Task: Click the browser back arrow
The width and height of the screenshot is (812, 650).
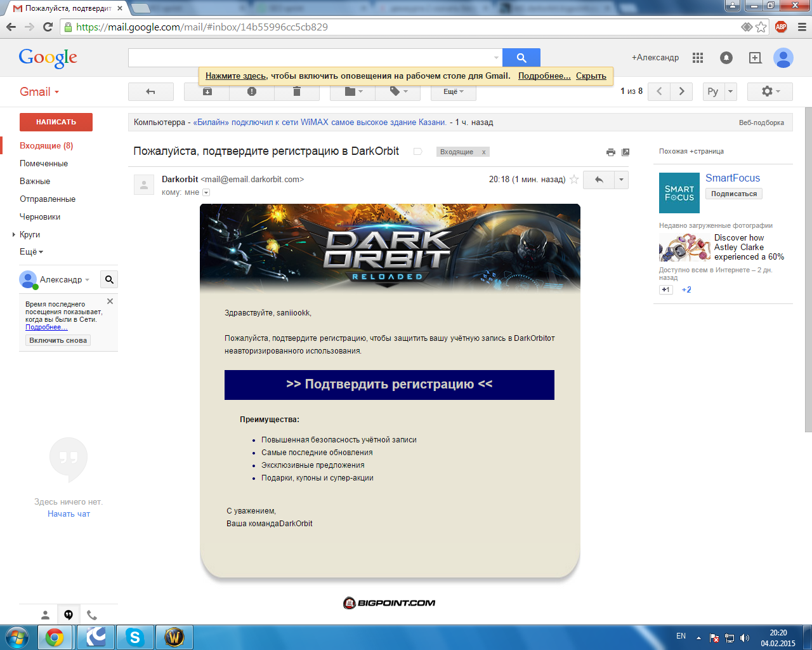Action: (11, 27)
